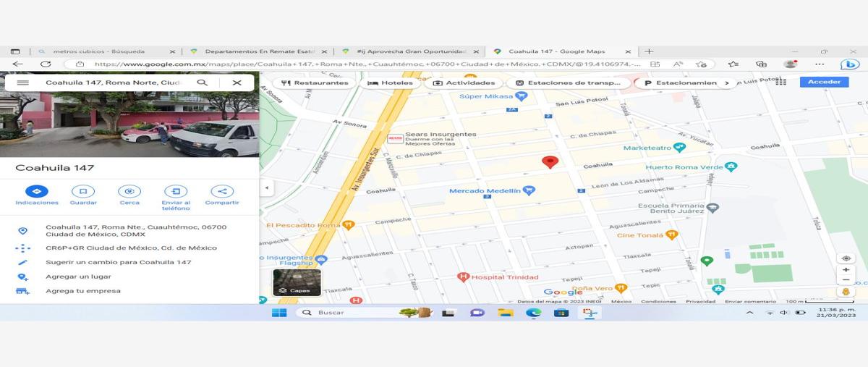Image resolution: width=868 pixels, height=367 pixels.
Task: Clear the Coahuila 147 search with X
Action: coord(237,83)
